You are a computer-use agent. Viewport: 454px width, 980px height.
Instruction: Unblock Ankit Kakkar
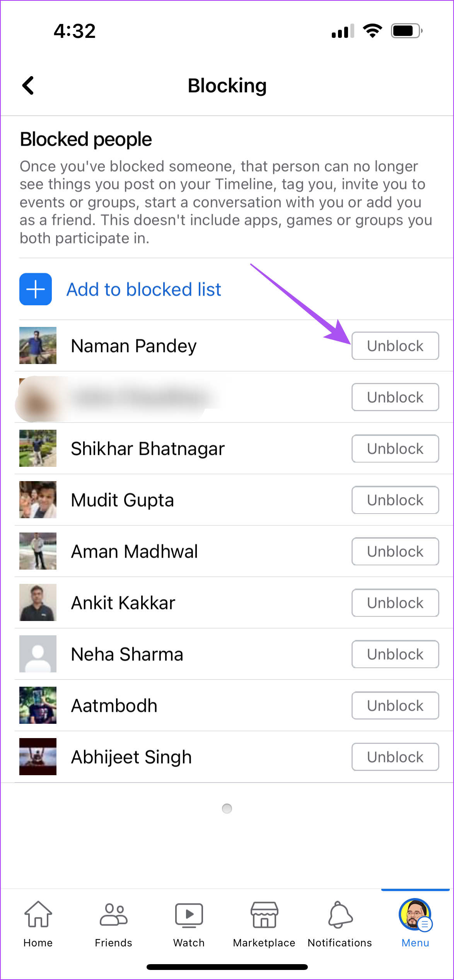(395, 603)
